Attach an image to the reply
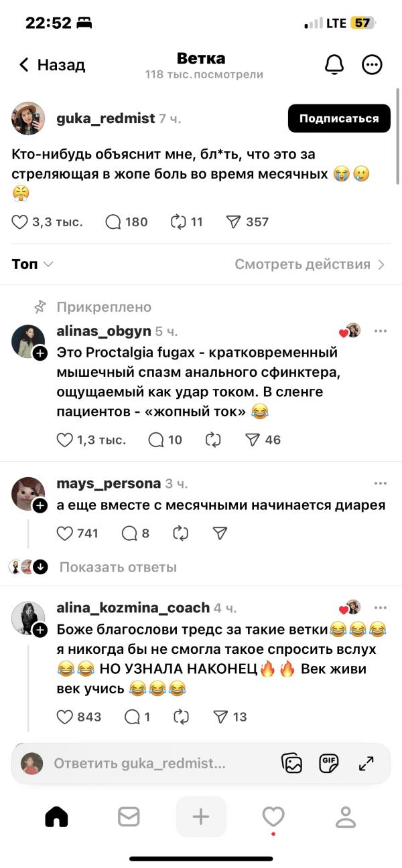This screenshot has height=868, width=402. 292,763
